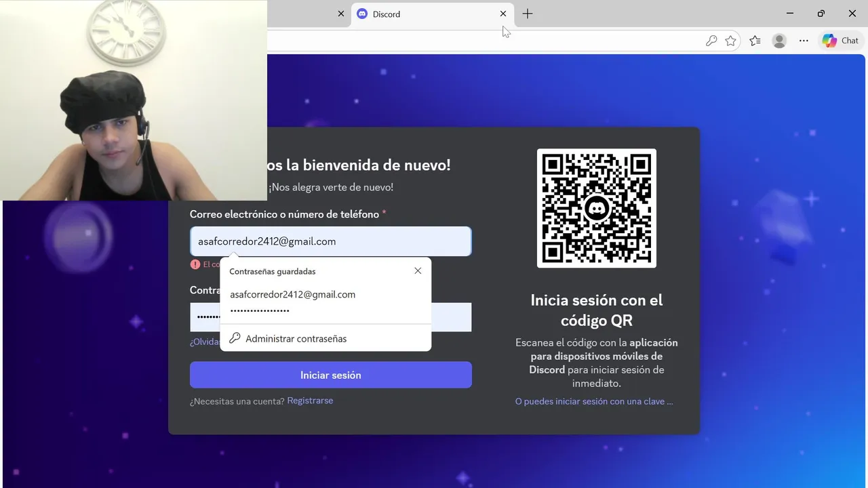Click the webcam overlay video feed
The width and height of the screenshot is (868, 488).
134,100
